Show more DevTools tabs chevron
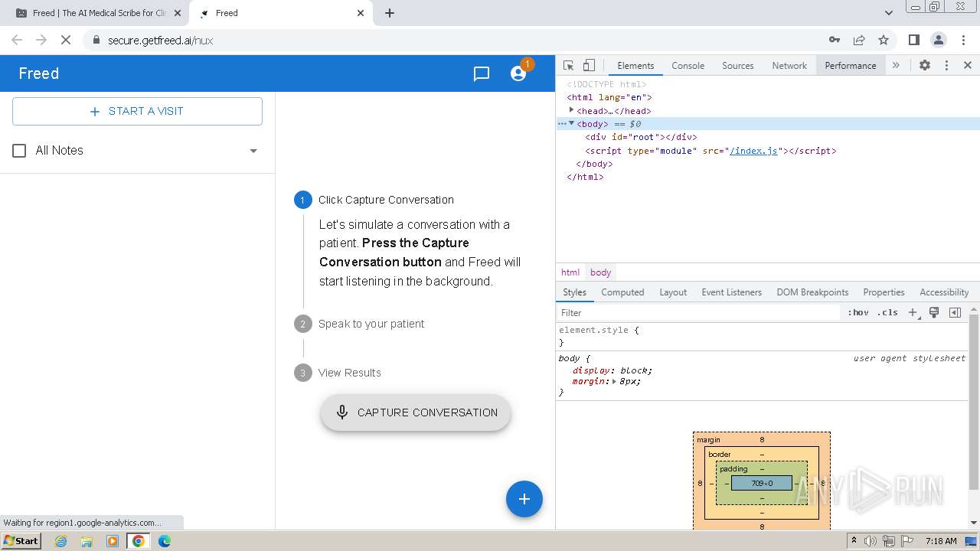Screen dimensions: 980x551 896,66
